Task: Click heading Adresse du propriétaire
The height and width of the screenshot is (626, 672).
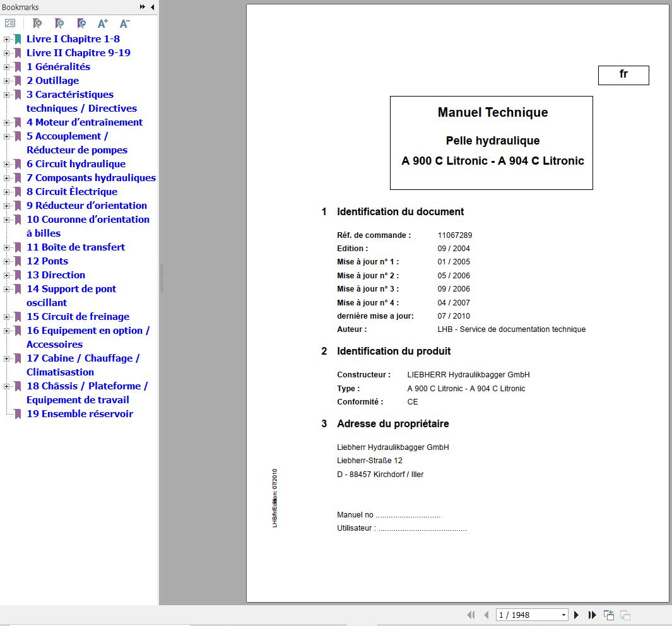Action: (392, 424)
